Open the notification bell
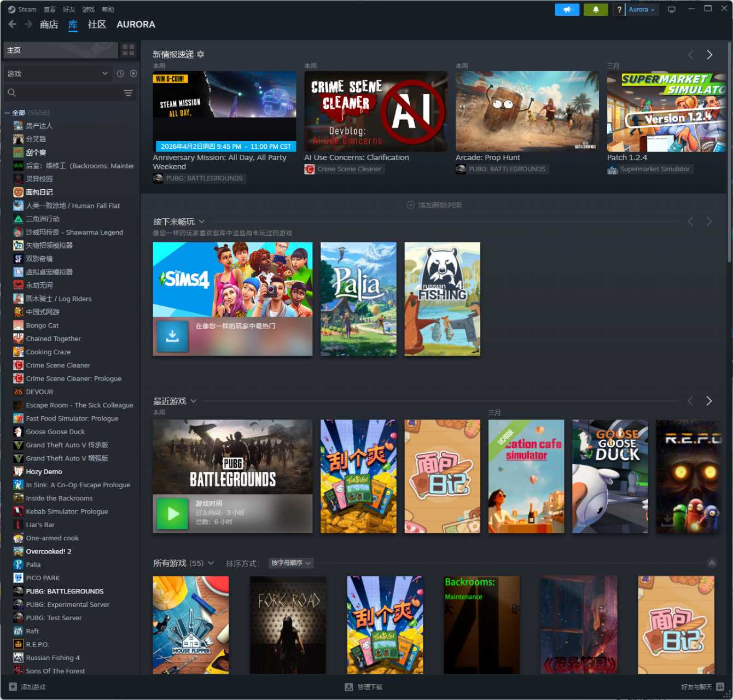733x700 pixels. 596,10
